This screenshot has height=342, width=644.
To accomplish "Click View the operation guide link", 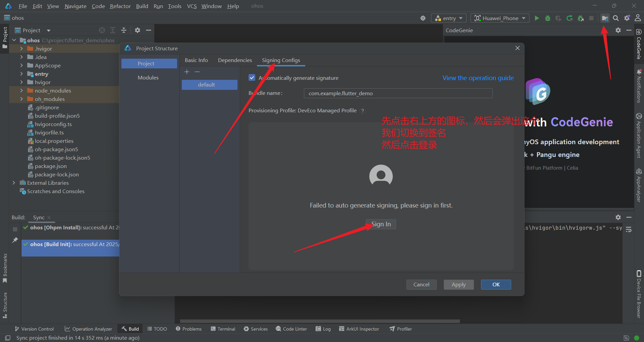I will pos(478,78).
